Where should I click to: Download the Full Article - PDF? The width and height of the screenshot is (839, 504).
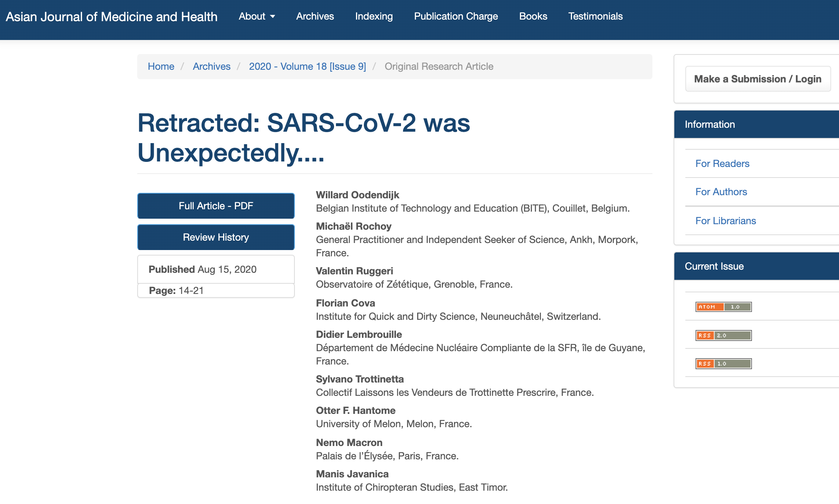tap(216, 206)
